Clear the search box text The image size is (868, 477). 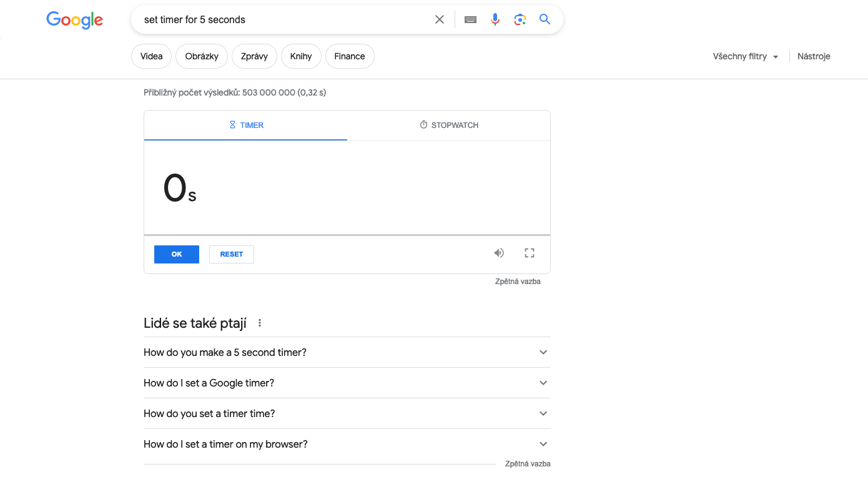pyautogui.click(x=440, y=19)
